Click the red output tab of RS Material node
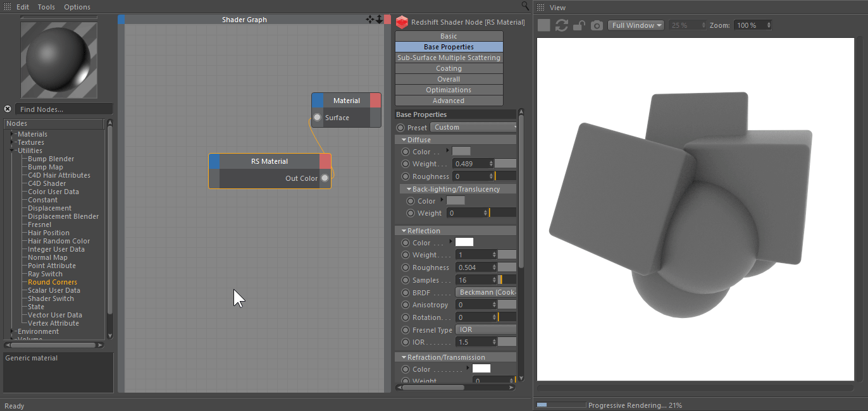 pos(325,161)
